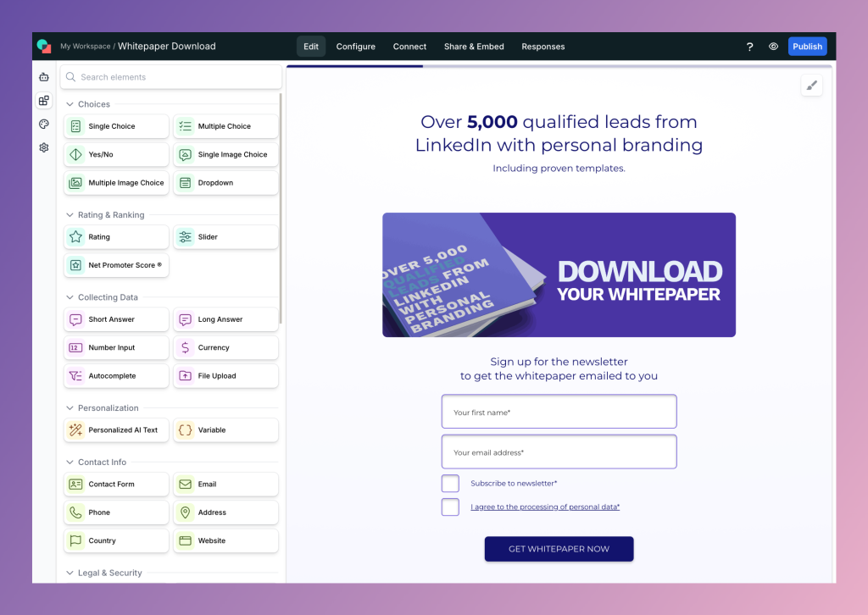
Task: Open the settings panel in the sidebar
Action: point(43,147)
